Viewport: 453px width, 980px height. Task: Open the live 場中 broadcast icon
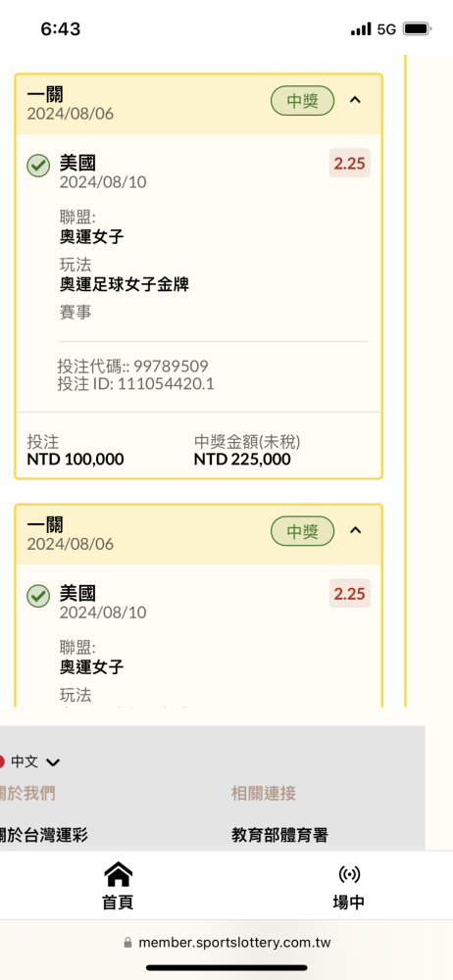click(x=348, y=874)
